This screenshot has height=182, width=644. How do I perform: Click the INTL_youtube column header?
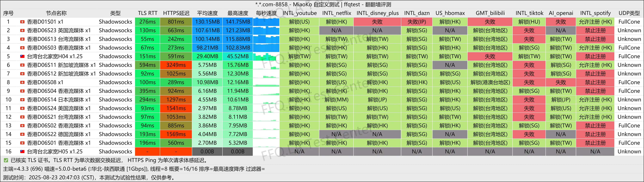click(x=299, y=13)
